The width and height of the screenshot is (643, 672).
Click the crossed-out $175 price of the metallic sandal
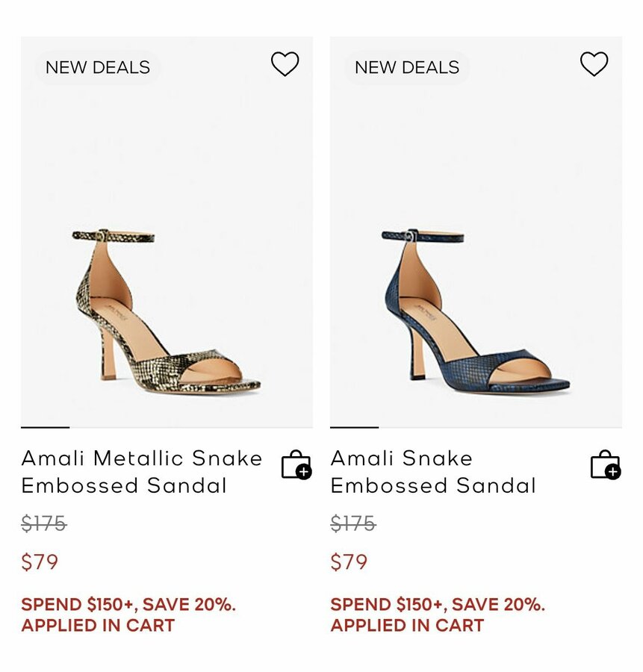44,524
